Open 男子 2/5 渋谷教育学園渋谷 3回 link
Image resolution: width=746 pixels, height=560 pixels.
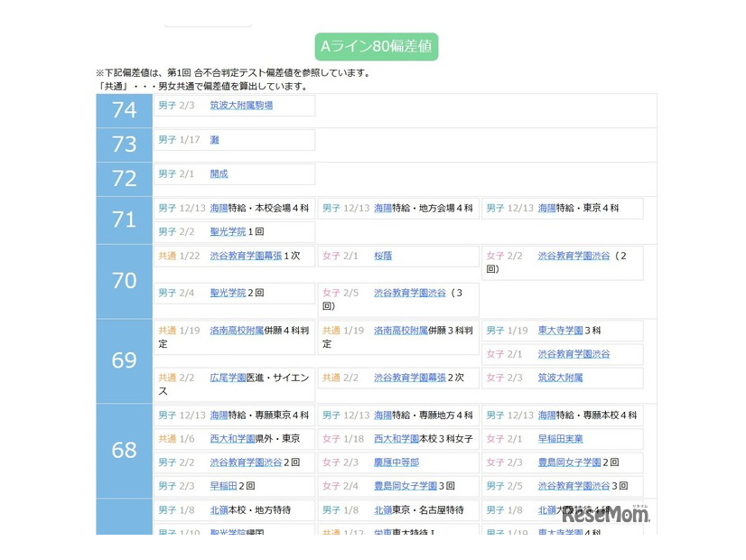[x=573, y=486]
